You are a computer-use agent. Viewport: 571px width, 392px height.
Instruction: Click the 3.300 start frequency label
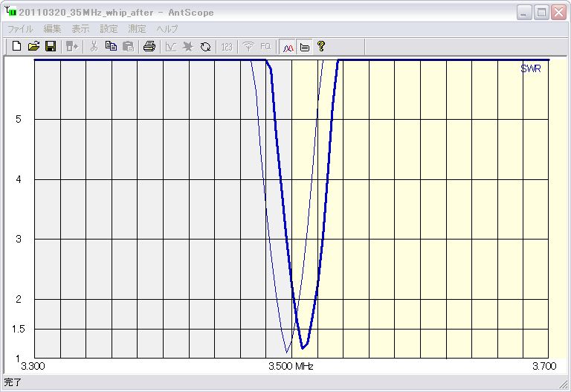33,366
